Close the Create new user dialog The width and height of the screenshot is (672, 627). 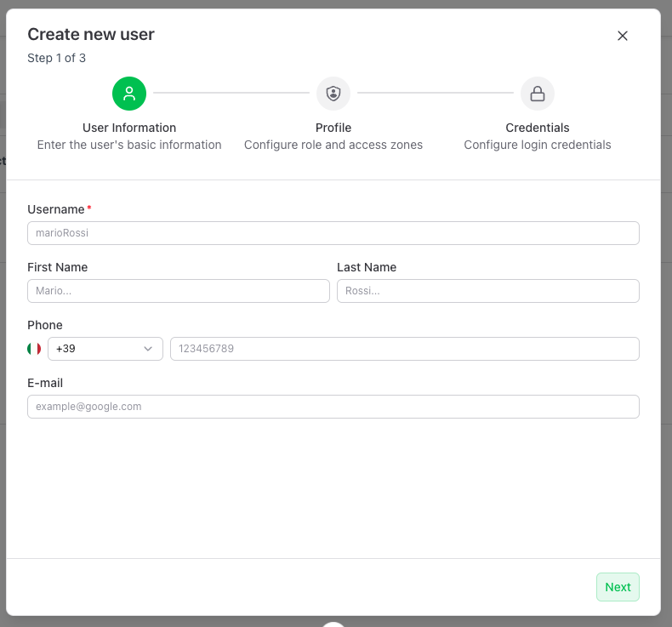point(623,36)
